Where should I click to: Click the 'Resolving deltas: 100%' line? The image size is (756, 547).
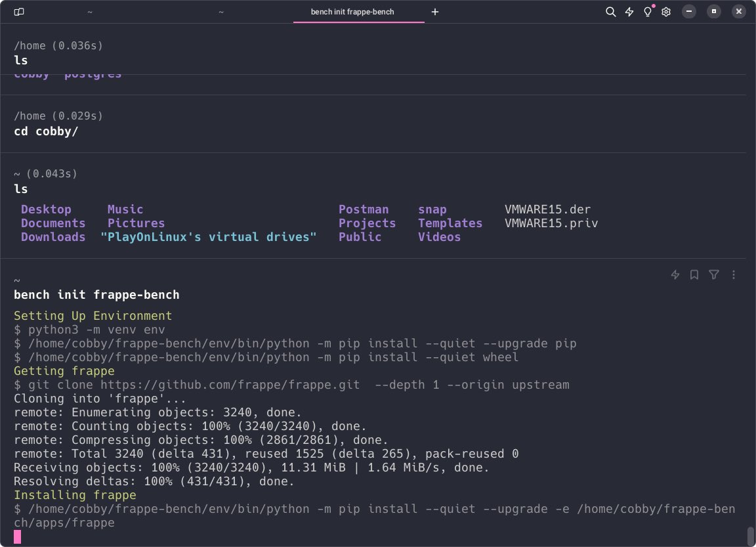pos(154,481)
